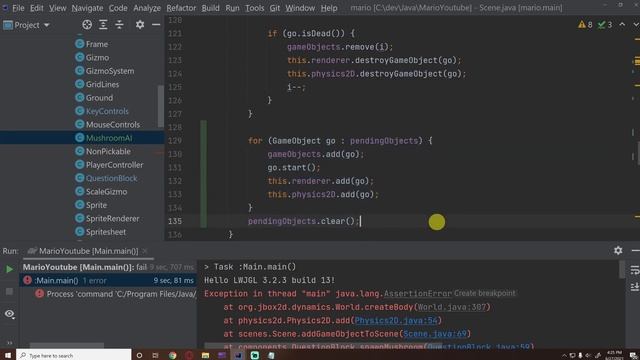Click horizontal scrollbar under run tree
Viewport: 640px width, 360px height.
66,346
